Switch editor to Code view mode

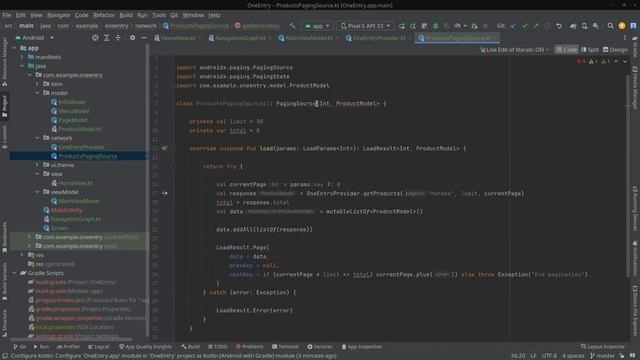point(567,50)
